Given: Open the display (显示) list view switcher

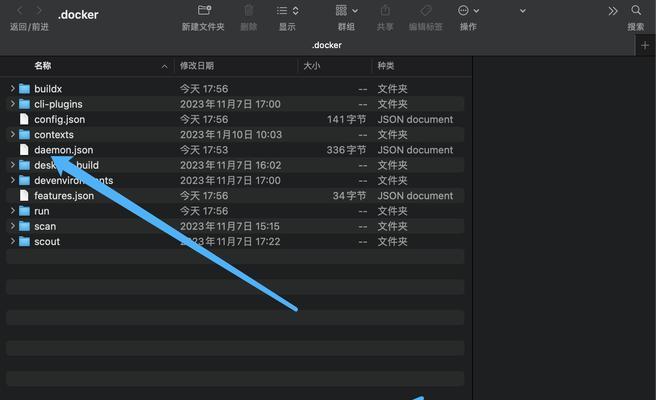Looking at the screenshot, I should (x=287, y=11).
